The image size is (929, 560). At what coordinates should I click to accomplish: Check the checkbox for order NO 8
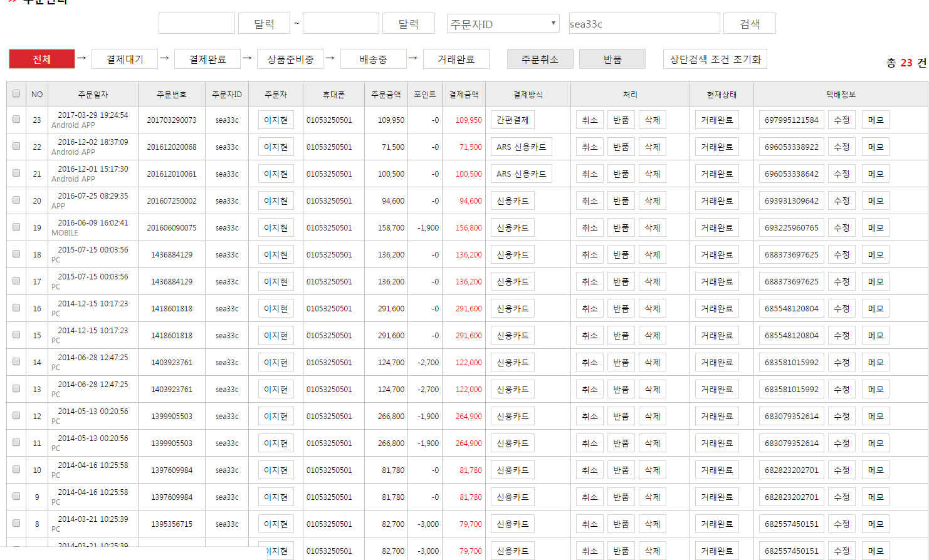click(16, 523)
